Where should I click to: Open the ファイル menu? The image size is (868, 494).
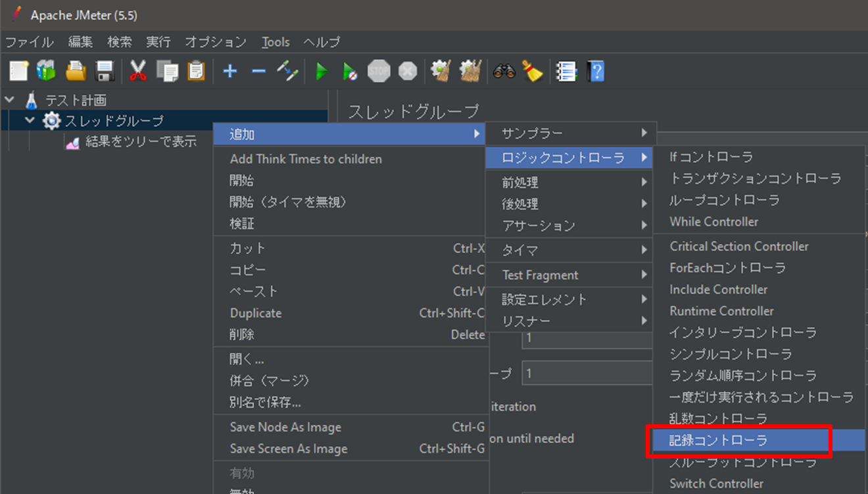pyautogui.click(x=29, y=42)
